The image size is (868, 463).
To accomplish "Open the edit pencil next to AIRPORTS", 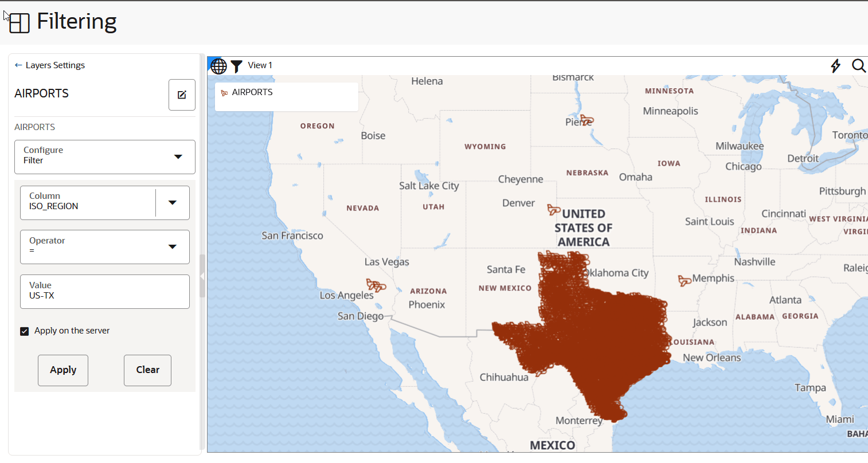I will click(182, 95).
